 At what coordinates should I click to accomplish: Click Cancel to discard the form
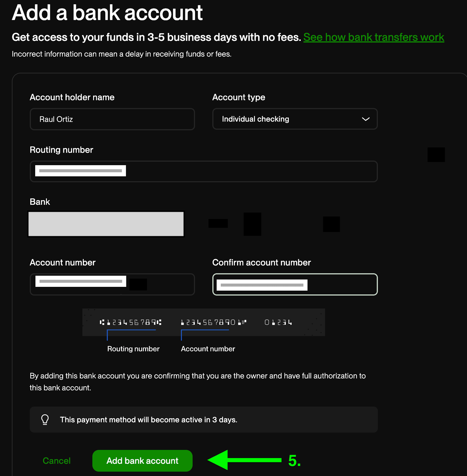coord(57,461)
